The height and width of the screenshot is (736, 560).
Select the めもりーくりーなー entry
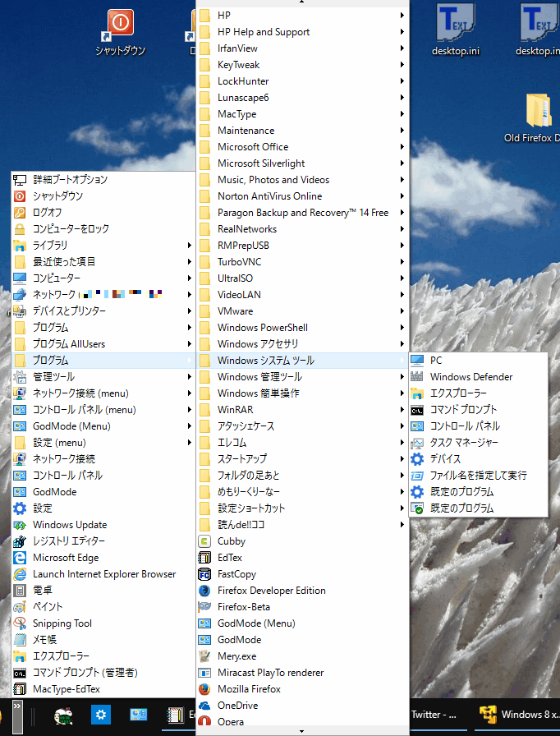coord(302,492)
